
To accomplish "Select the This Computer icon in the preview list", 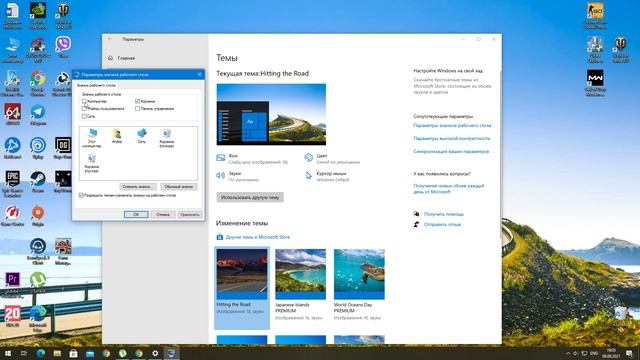I will pos(92,138).
